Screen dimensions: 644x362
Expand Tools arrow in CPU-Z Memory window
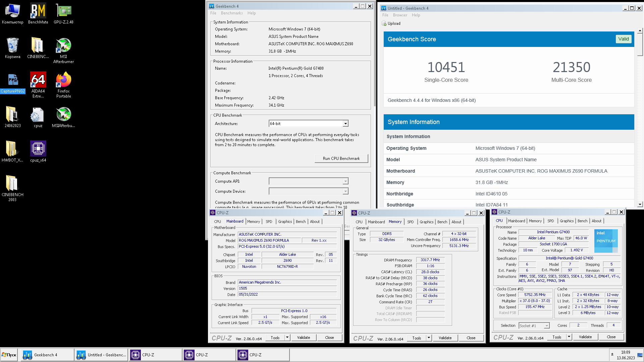pyautogui.click(x=429, y=338)
